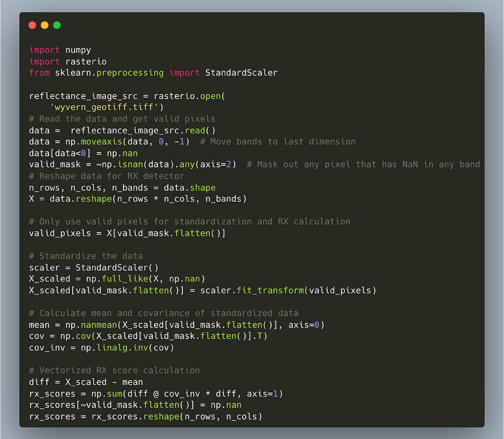The image size is (504, 439).
Task: Select the 'import rasterio' line
Action: click(x=68, y=62)
